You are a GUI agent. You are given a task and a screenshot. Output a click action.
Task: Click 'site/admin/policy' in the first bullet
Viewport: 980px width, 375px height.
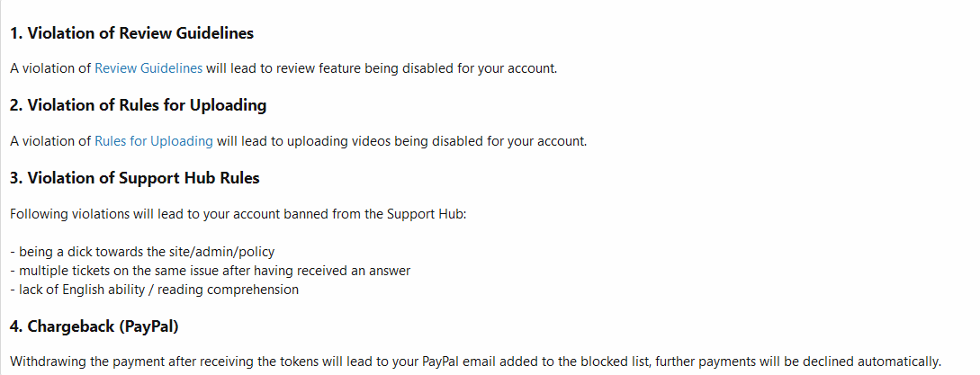[x=237, y=252]
